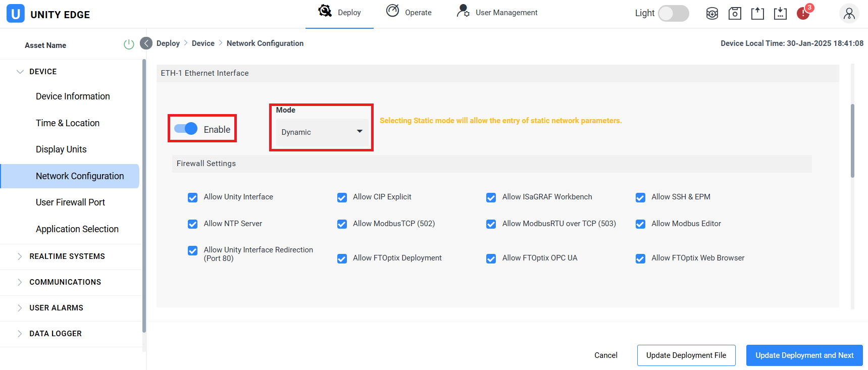Open Display Units in sidebar
Screen dimensions: 868x370
pyautogui.click(x=61, y=149)
